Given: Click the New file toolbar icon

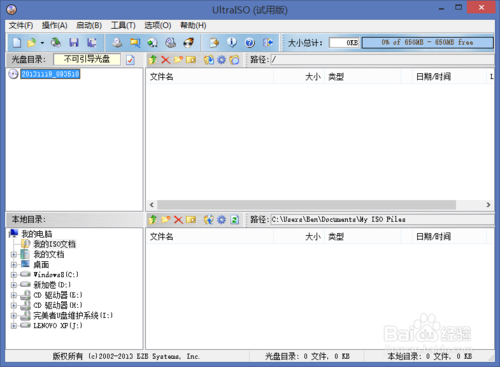Looking at the screenshot, I should click(x=17, y=42).
